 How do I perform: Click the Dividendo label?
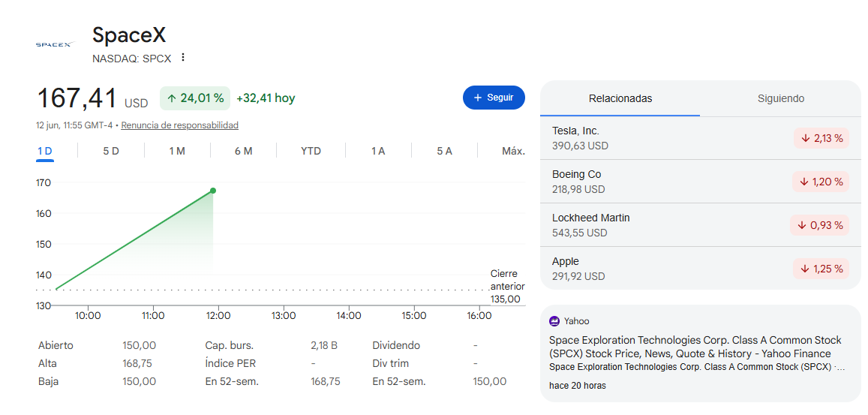[x=396, y=346]
